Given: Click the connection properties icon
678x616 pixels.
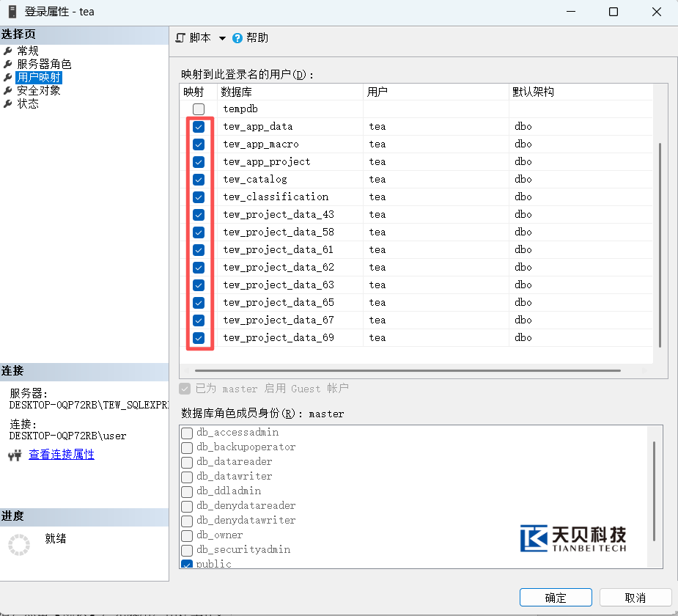Looking at the screenshot, I should pos(15,455).
